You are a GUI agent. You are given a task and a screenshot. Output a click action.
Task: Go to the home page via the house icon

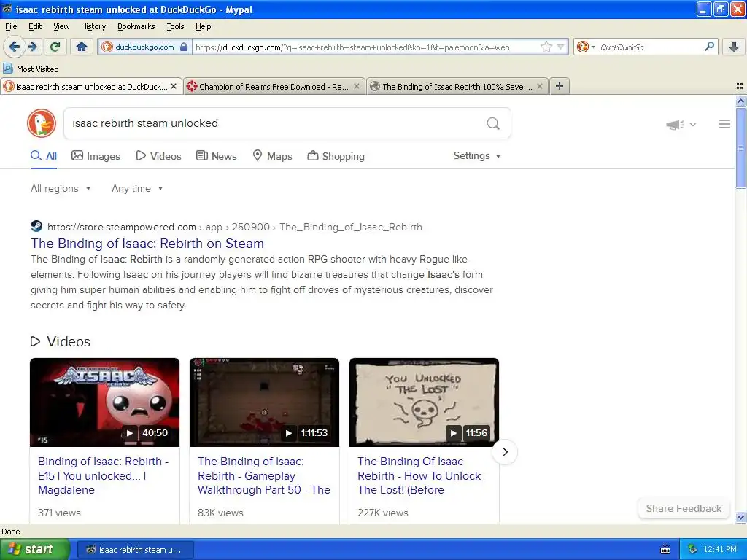(82, 47)
